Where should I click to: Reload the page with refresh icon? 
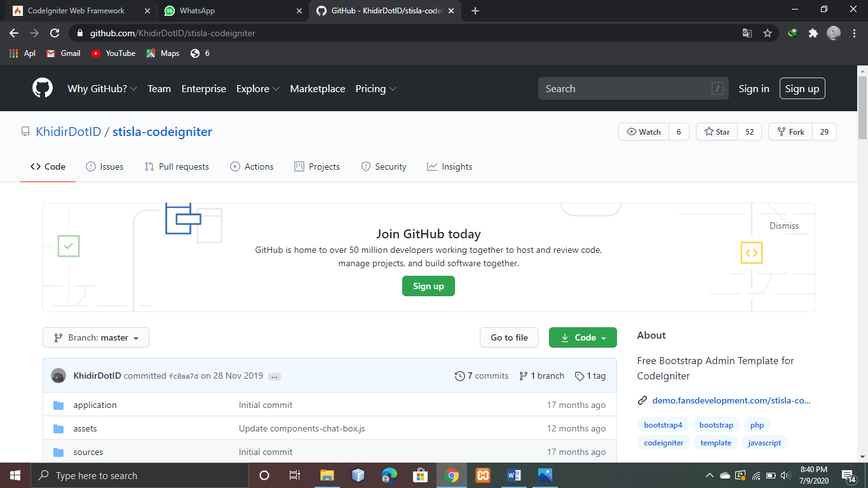pos(55,33)
